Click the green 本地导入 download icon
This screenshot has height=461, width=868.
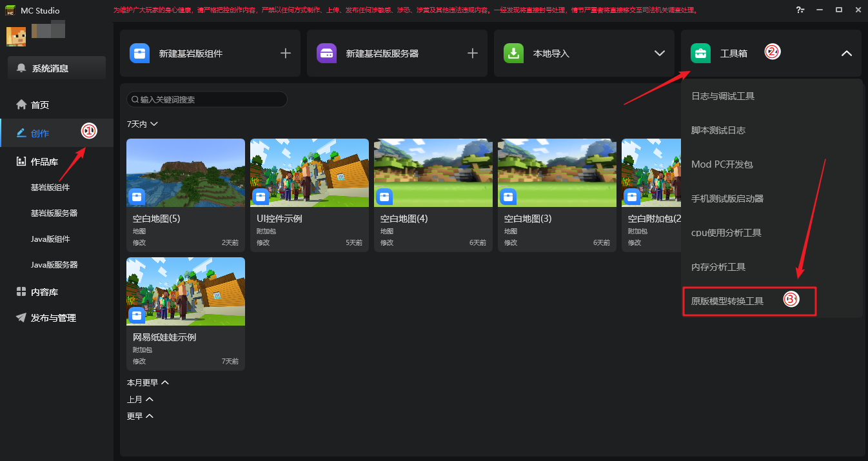[514, 53]
